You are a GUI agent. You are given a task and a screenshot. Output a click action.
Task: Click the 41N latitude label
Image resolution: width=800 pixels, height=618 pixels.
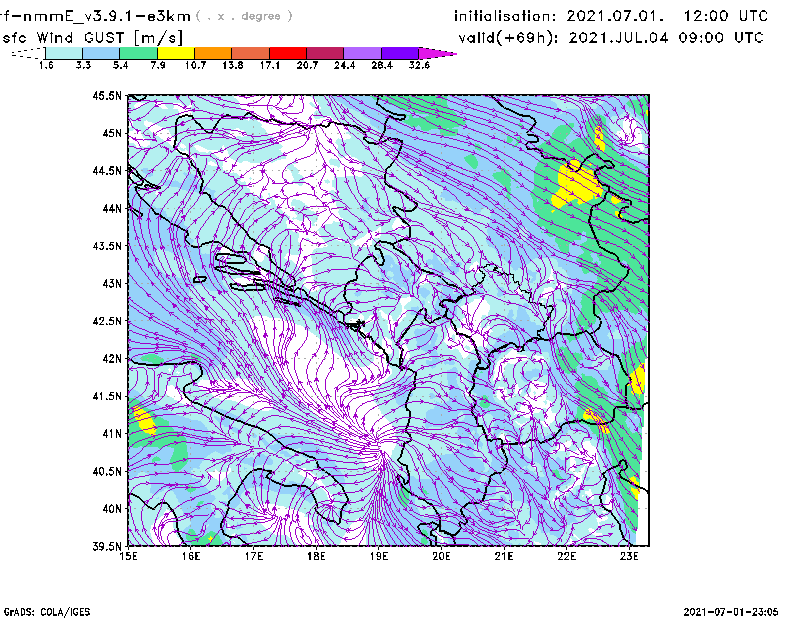coord(112,433)
